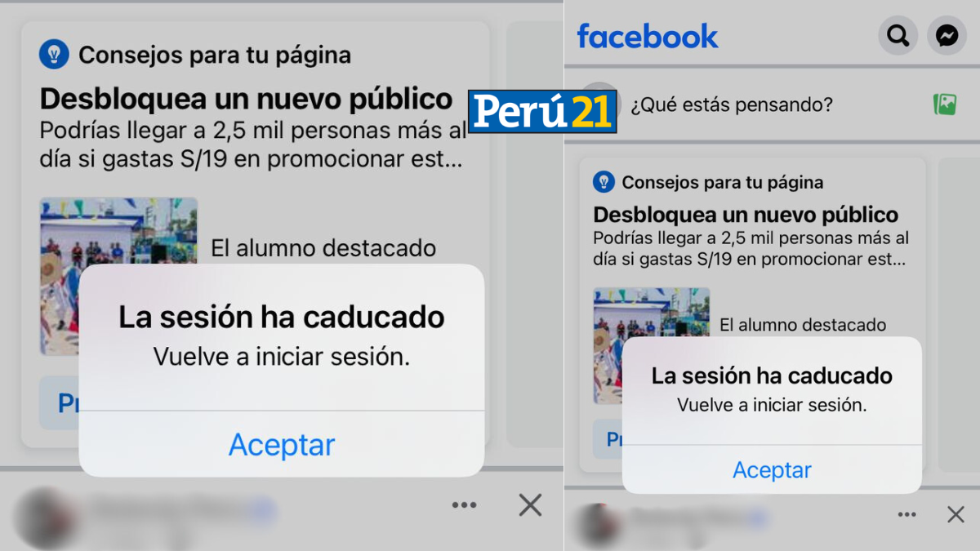Click the Perú21 logo watermark
Image resolution: width=980 pixels, height=551 pixels.
pos(542,111)
